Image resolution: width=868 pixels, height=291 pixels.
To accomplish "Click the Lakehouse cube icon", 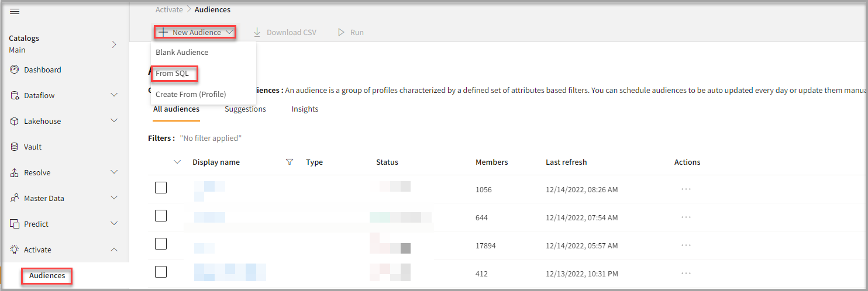I will [x=15, y=121].
